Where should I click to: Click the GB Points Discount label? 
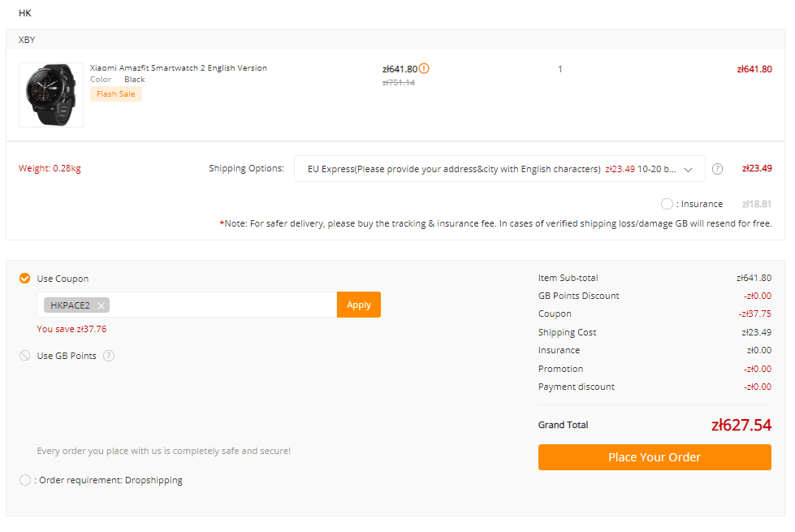click(x=578, y=296)
